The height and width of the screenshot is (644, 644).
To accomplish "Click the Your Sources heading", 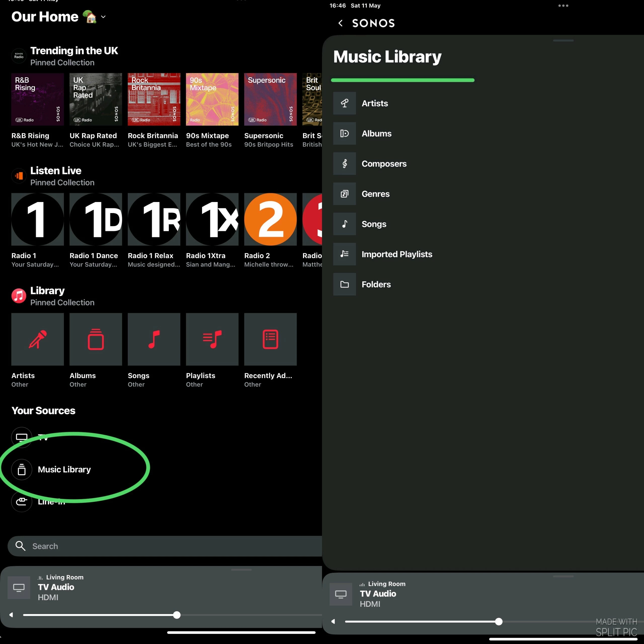I will [x=43, y=411].
